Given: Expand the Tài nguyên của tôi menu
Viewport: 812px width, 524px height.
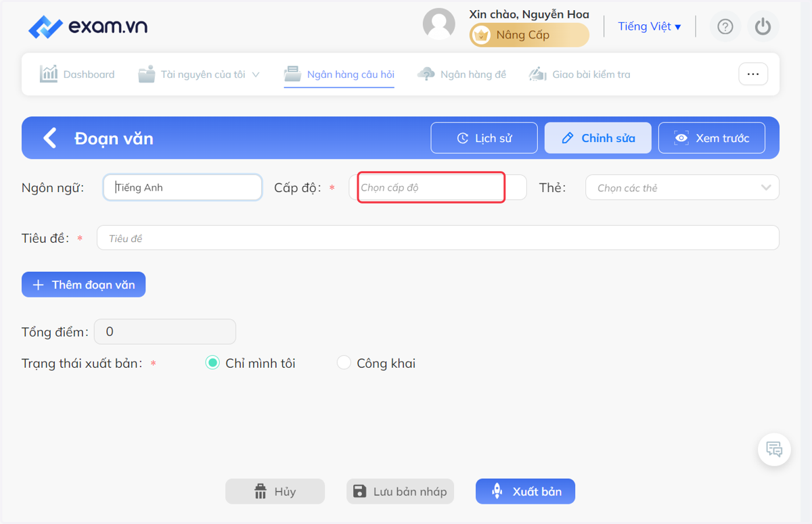Looking at the screenshot, I should [x=199, y=74].
